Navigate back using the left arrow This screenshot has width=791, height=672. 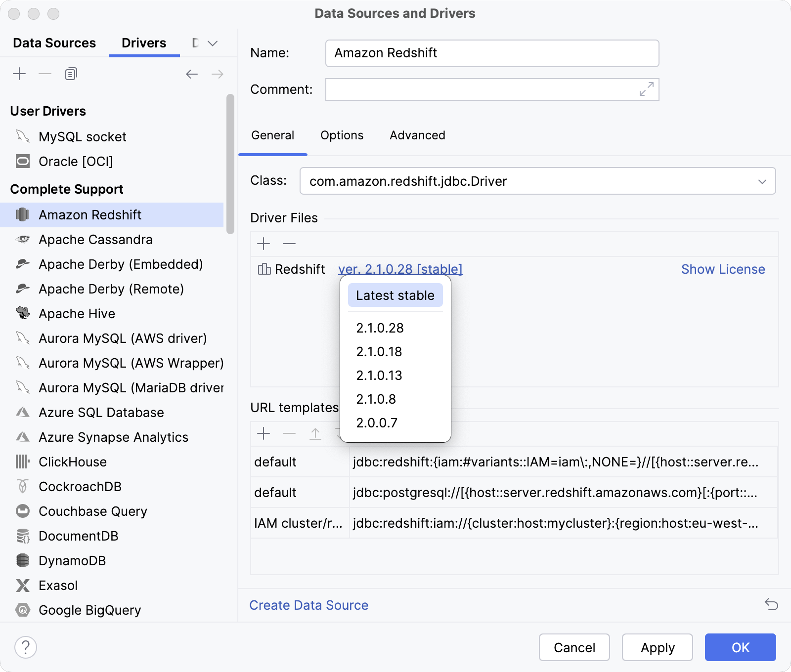[192, 74]
